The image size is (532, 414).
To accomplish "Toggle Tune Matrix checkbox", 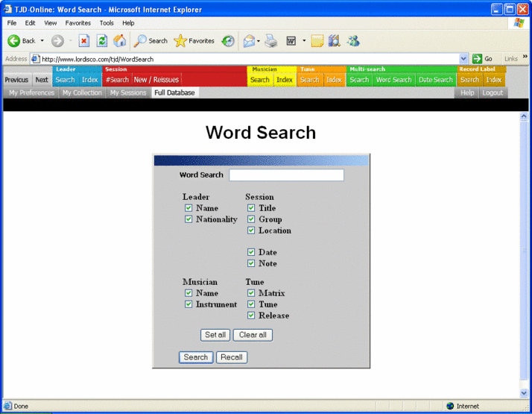I will pos(251,292).
